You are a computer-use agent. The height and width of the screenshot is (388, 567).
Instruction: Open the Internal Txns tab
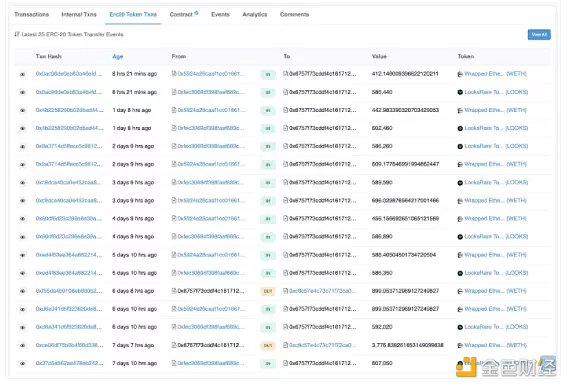(x=79, y=14)
